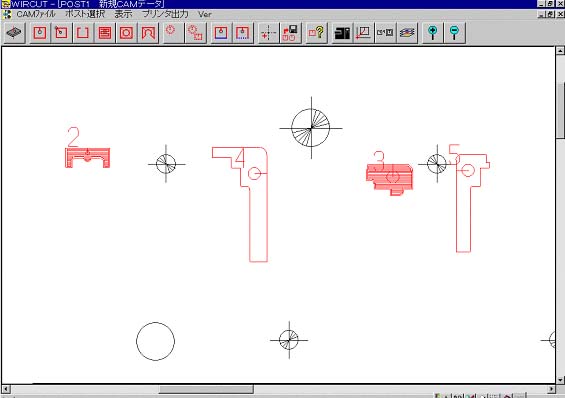Click the vertical scrollbar down arrow
The image size is (565, 398).
click(560, 380)
